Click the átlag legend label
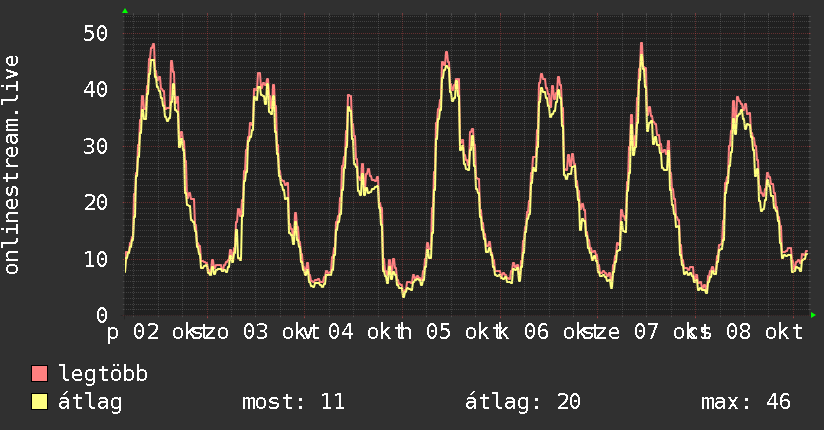824x430 pixels. [90, 402]
